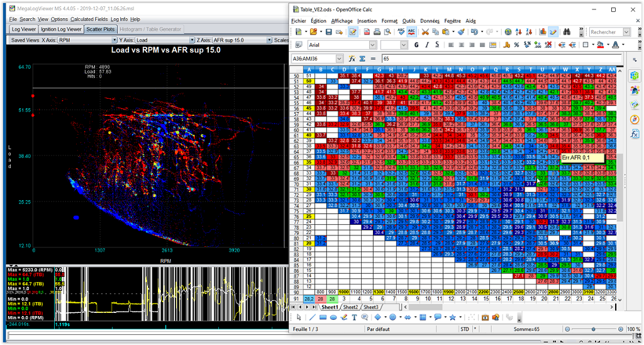
Task: Open the Z Axis AFR sup 15.0 dropdown
Action: 269,40
